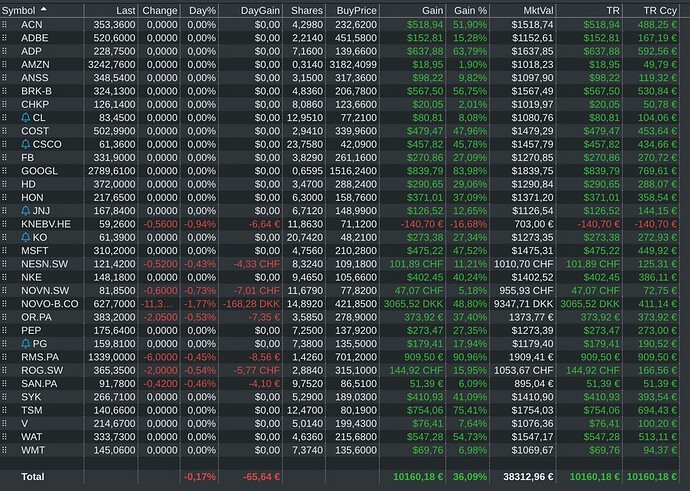Click the drag handle icon of the WMT row
Image resolution: width=690 pixels, height=491 pixels.
click(4, 450)
